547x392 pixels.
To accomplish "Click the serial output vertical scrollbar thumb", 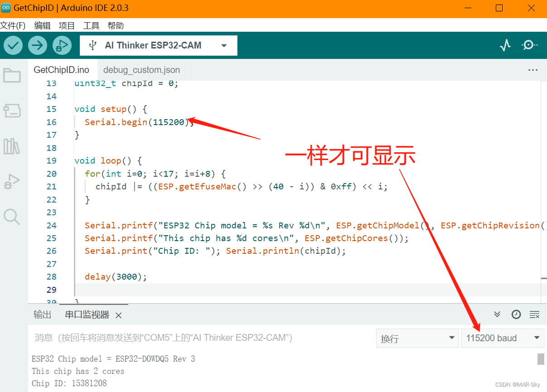I will click(x=541, y=359).
